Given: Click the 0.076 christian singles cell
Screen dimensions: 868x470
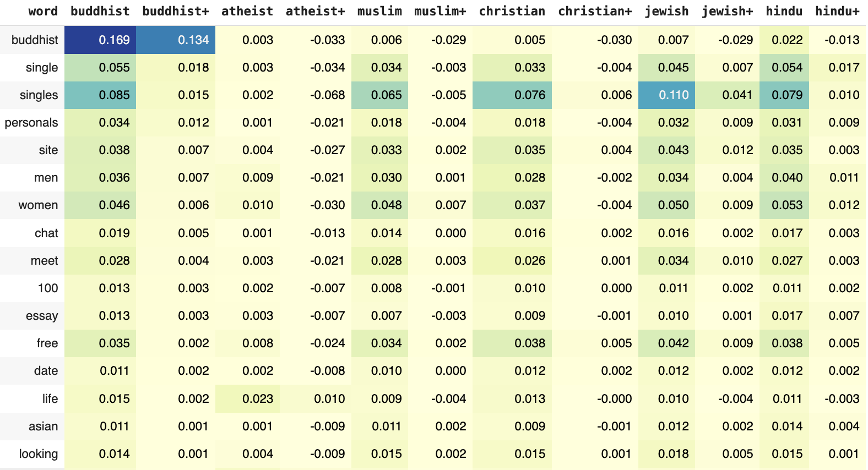Looking at the screenshot, I should (x=512, y=95).
